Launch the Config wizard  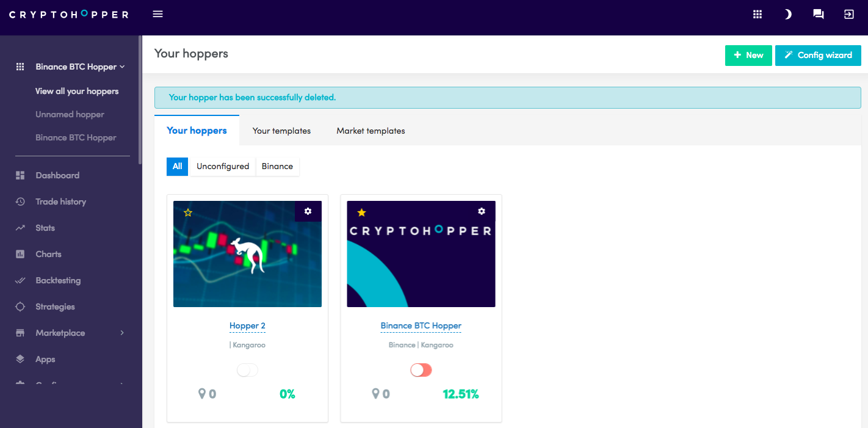point(818,55)
